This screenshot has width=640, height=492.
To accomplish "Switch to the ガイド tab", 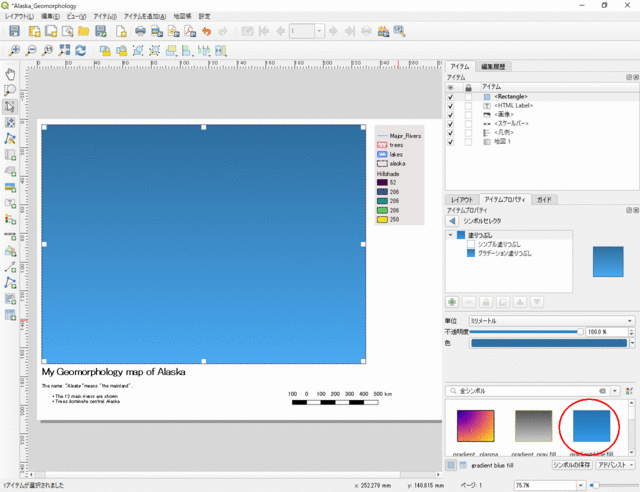I will [544, 200].
